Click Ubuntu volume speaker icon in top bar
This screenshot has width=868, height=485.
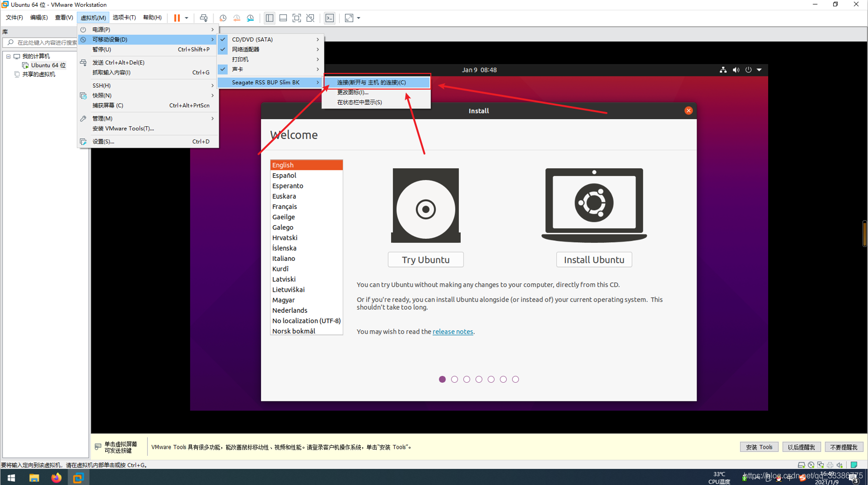736,70
